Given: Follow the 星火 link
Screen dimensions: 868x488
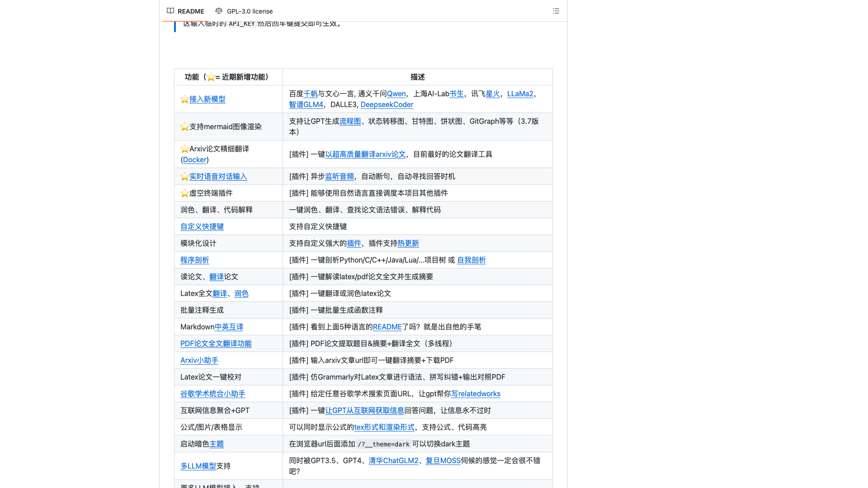Looking at the screenshot, I should [493, 94].
